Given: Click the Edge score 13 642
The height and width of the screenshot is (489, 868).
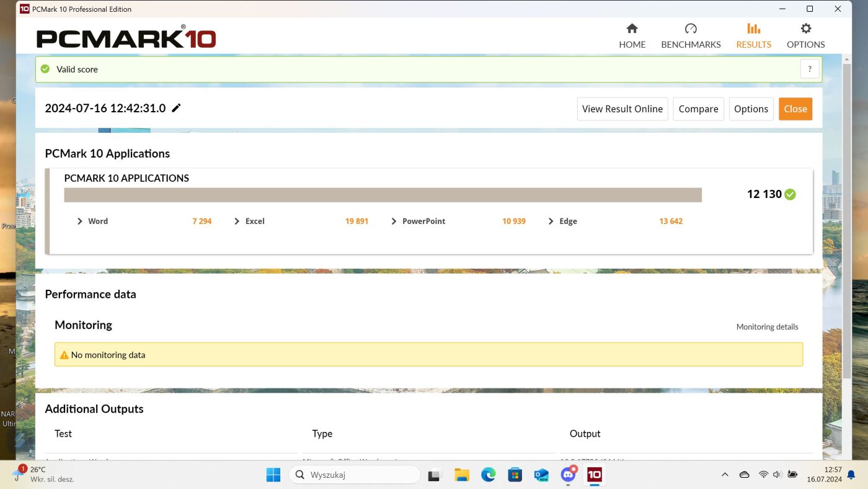Looking at the screenshot, I should [671, 221].
